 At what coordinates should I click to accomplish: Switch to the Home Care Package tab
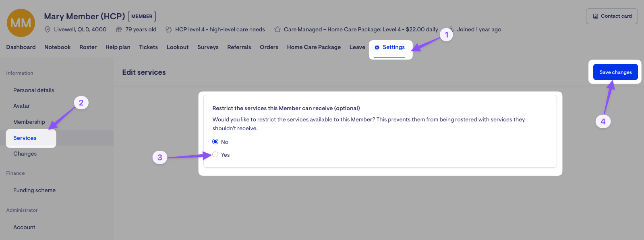314,47
